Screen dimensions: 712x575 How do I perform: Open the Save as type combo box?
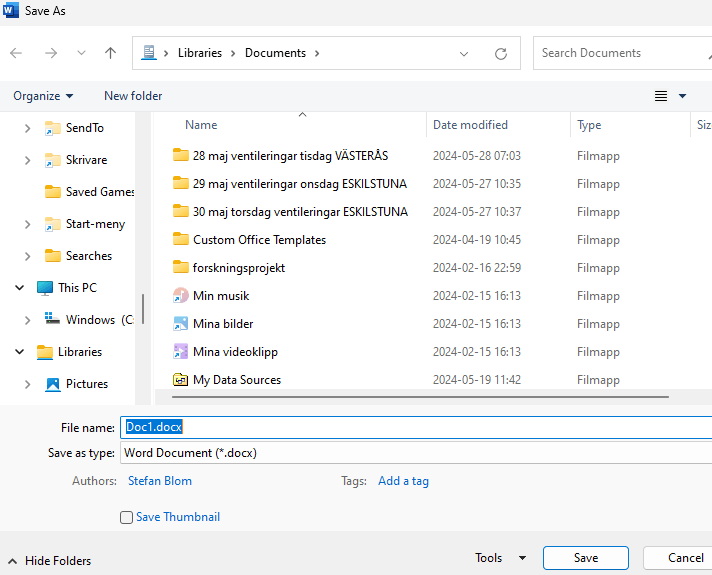[416, 453]
